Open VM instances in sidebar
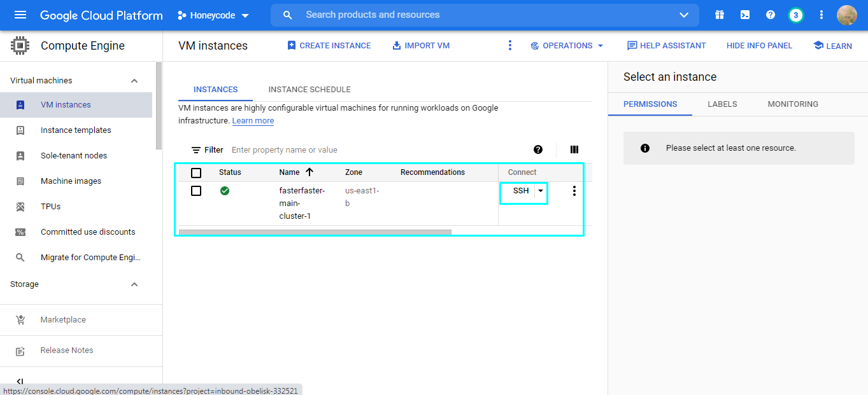This screenshot has width=868, height=395. [x=76, y=105]
